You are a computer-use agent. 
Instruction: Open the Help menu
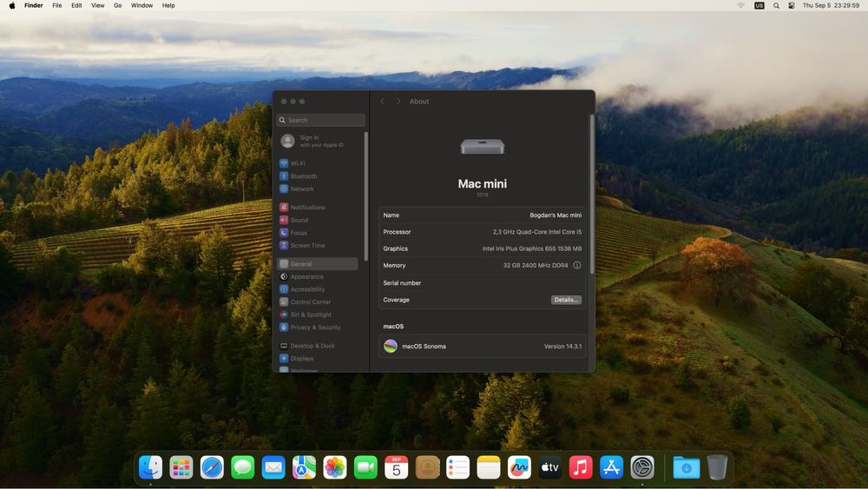click(168, 5)
